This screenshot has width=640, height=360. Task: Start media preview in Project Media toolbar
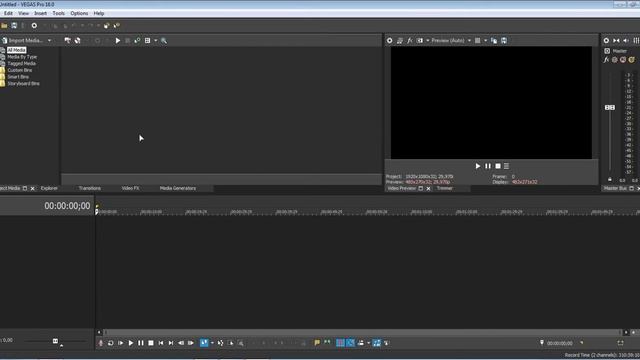click(x=118, y=40)
